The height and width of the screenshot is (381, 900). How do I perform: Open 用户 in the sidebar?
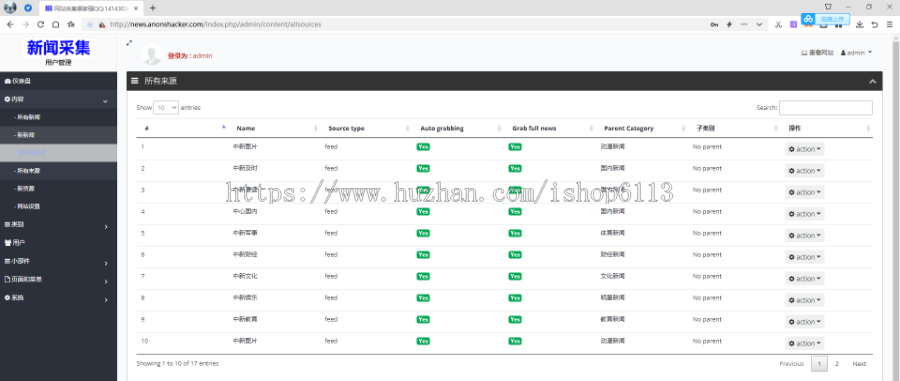point(59,243)
